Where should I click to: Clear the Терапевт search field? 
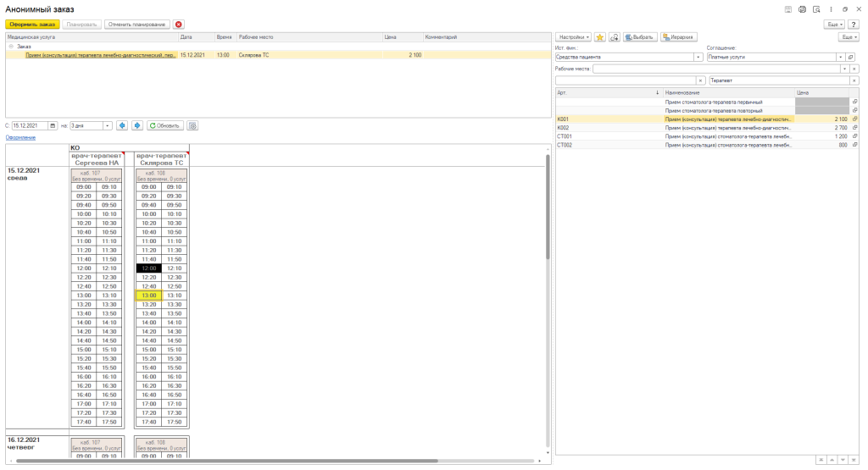coord(854,80)
